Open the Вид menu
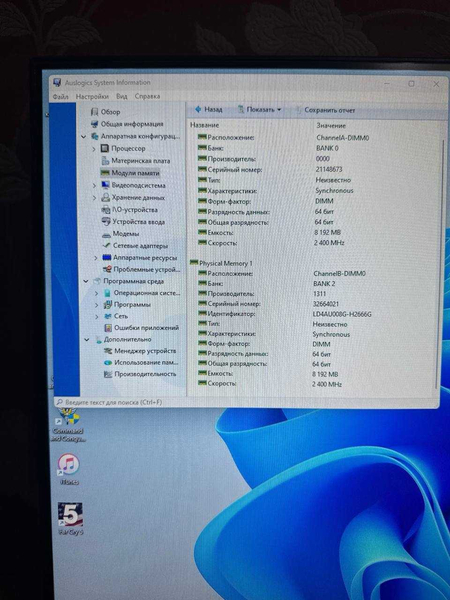450x600 pixels. (x=122, y=96)
